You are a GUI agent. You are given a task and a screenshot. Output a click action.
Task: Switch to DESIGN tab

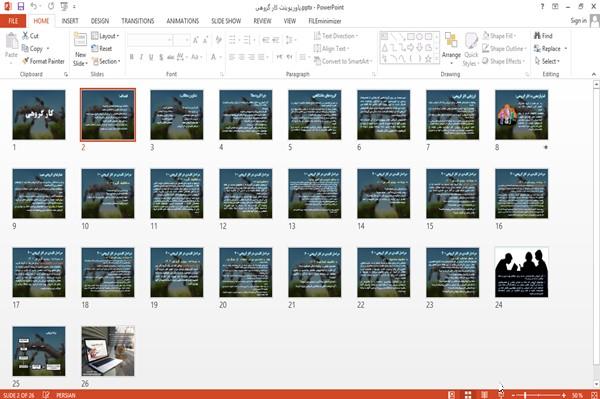click(99, 21)
